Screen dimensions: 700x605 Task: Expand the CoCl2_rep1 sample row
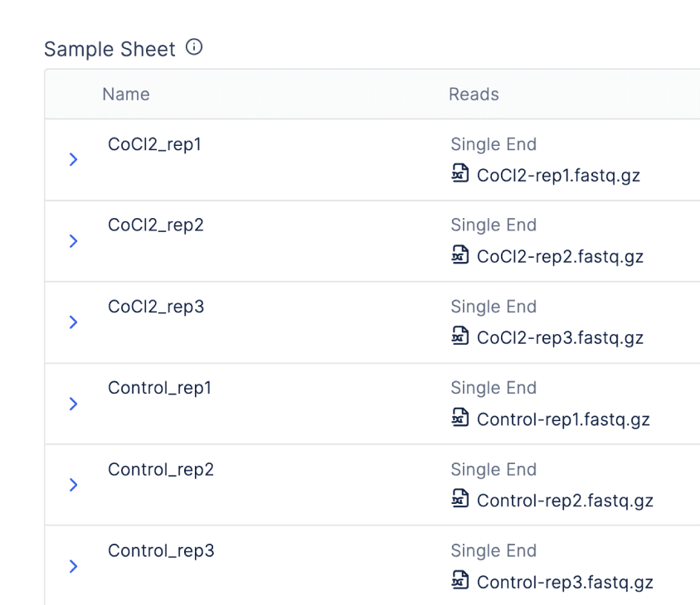tap(73, 159)
